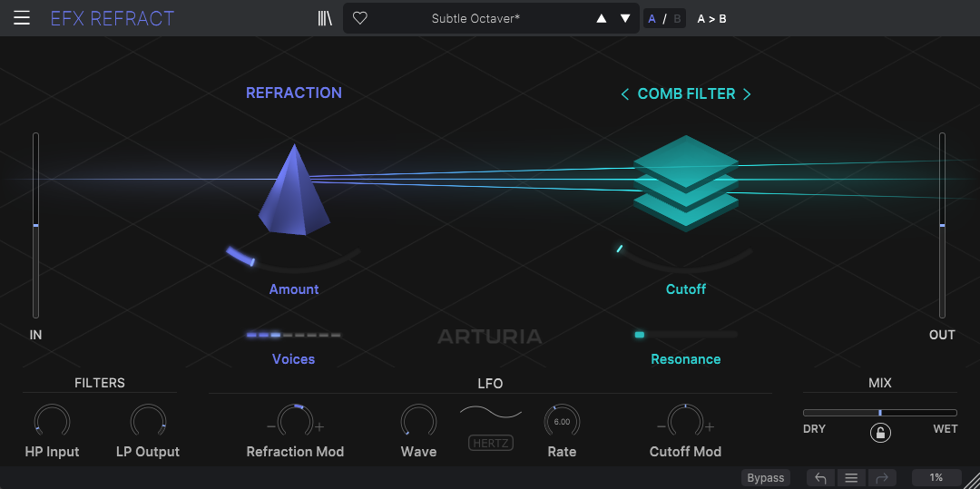Switch to previous filter mode chevron
This screenshot has height=489, width=980.
pos(624,94)
